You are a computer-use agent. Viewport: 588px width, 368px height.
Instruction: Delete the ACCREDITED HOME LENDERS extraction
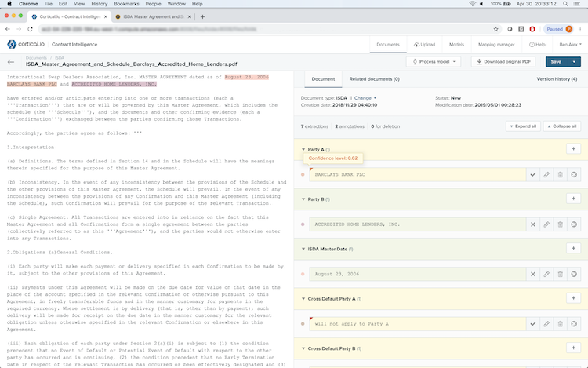pyautogui.click(x=561, y=224)
